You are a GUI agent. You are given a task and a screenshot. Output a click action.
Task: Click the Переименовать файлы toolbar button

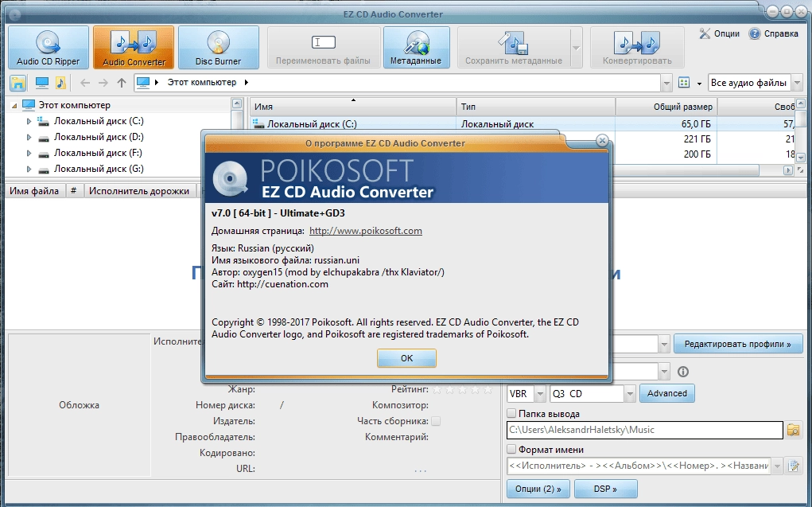pos(323,47)
